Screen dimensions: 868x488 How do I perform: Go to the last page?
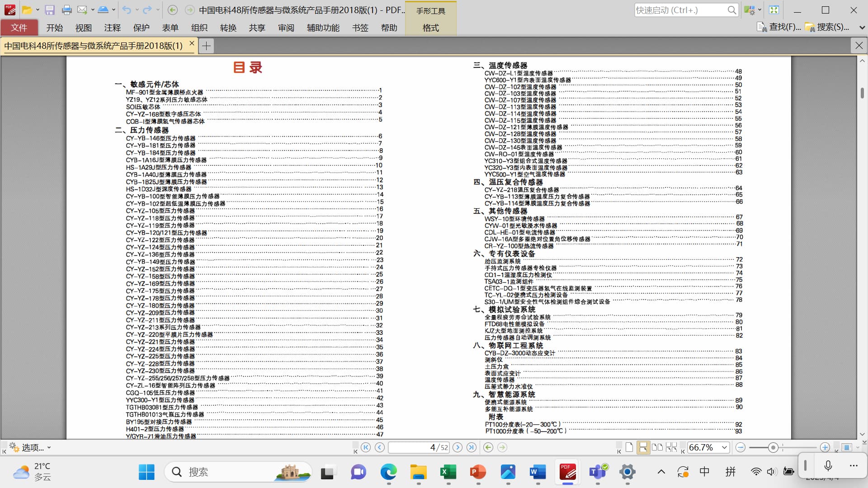tap(472, 447)
